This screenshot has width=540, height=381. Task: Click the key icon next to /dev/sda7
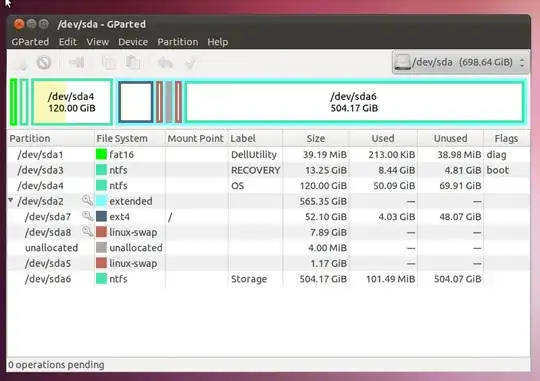[87, 216]
